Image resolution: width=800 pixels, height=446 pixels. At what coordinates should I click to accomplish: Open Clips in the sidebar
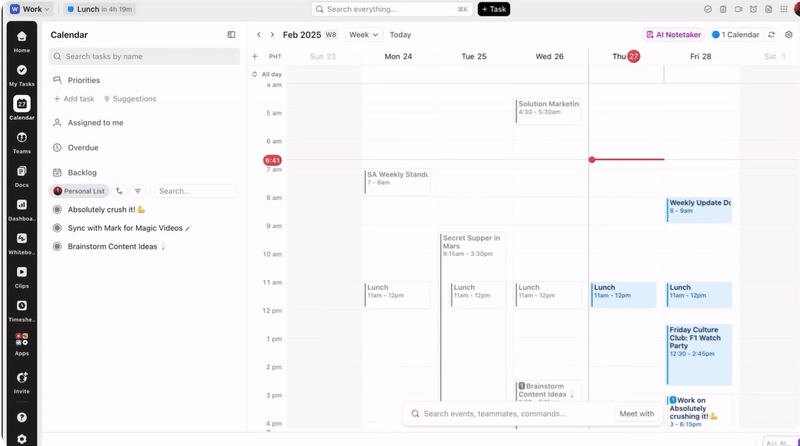21,277
